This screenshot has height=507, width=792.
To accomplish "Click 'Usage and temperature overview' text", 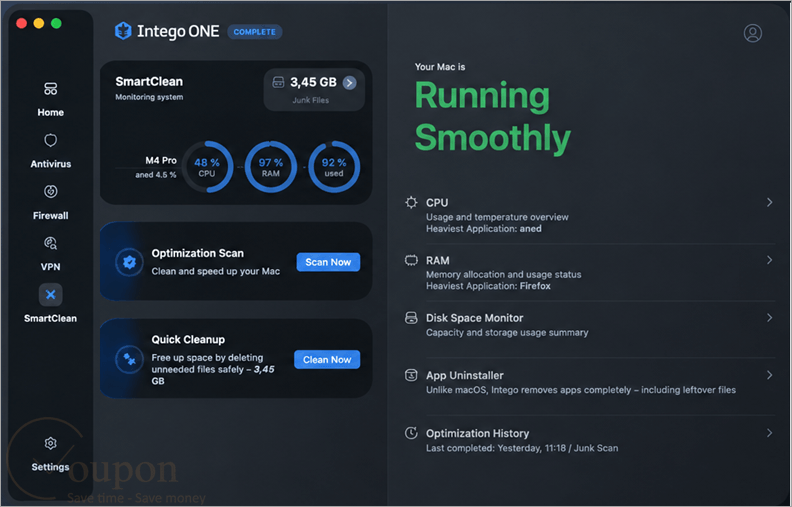I will point(497,217).
